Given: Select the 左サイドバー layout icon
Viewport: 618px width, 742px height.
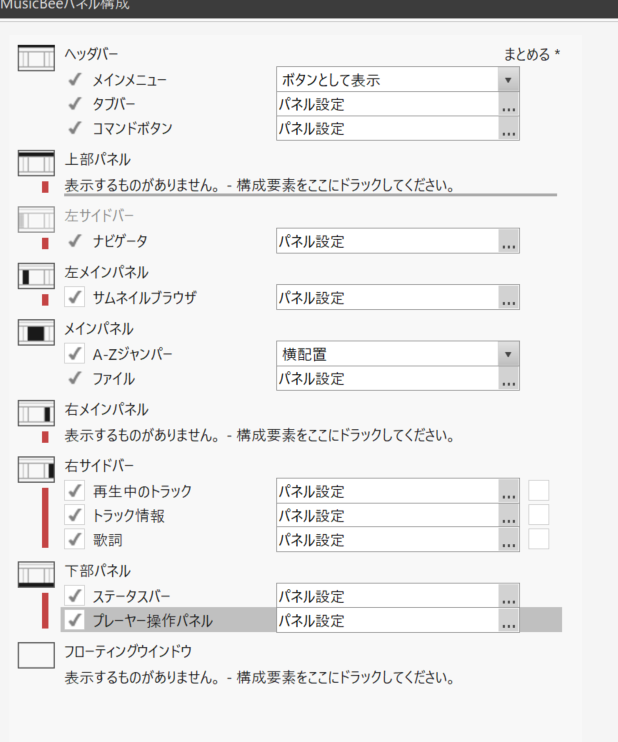Looking at the screenshot, I should 36,219.
